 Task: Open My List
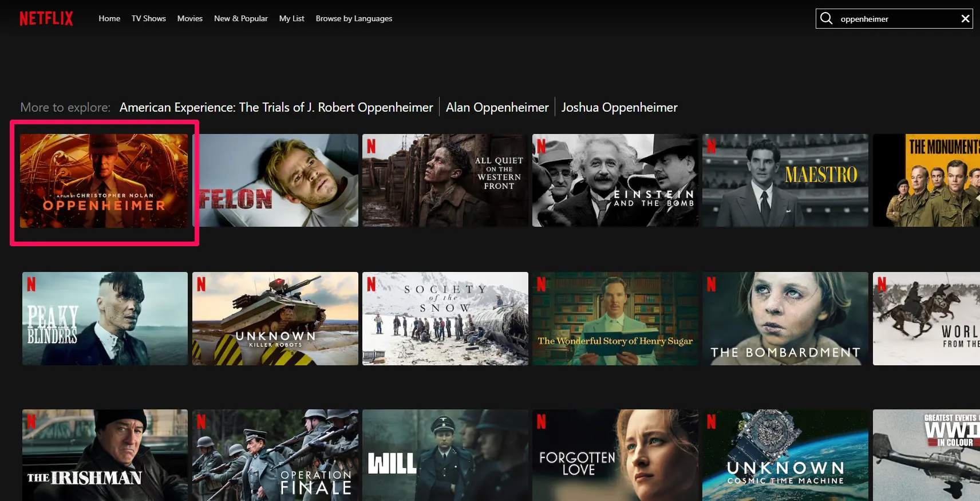click(292, 18)
